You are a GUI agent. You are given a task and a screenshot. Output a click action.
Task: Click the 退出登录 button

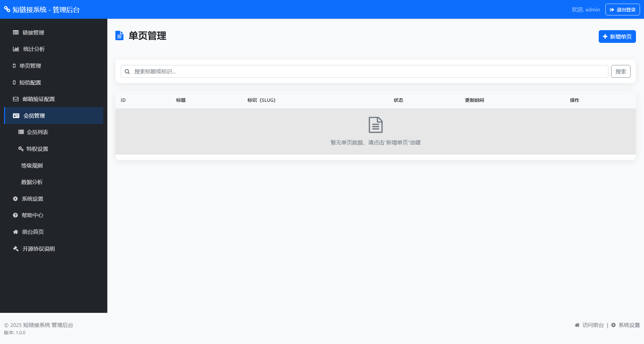click(623, 10)
